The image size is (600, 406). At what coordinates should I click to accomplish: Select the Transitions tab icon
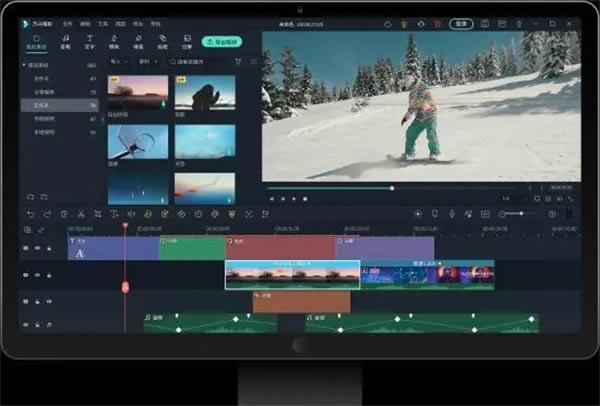[114, 41]
